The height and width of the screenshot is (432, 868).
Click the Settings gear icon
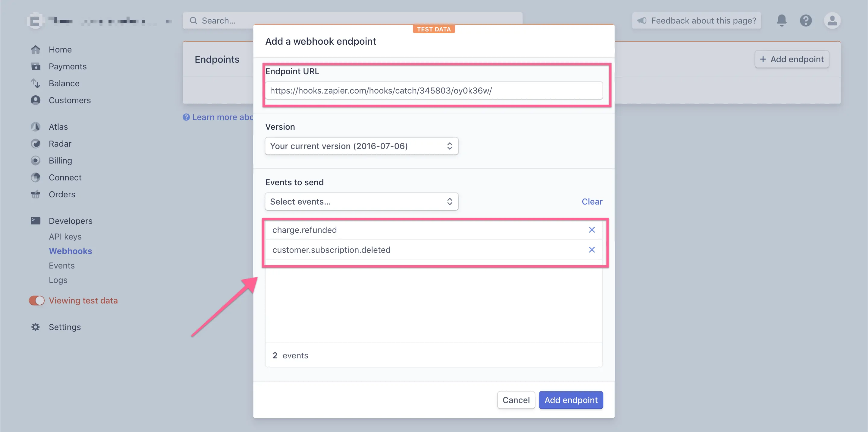(x=35, y=327)
